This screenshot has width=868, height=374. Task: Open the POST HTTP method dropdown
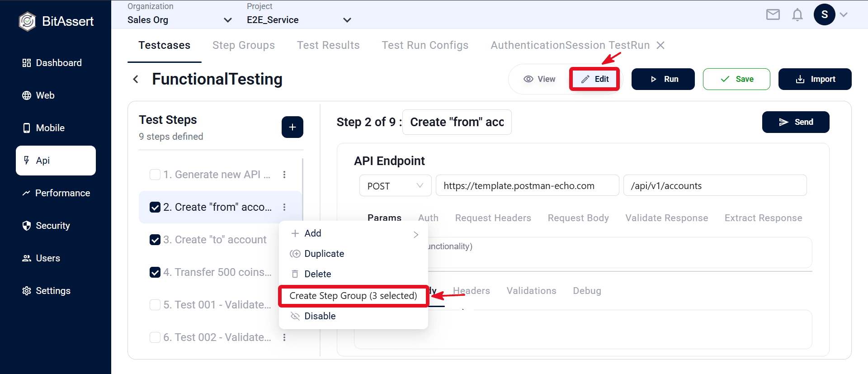396,186
